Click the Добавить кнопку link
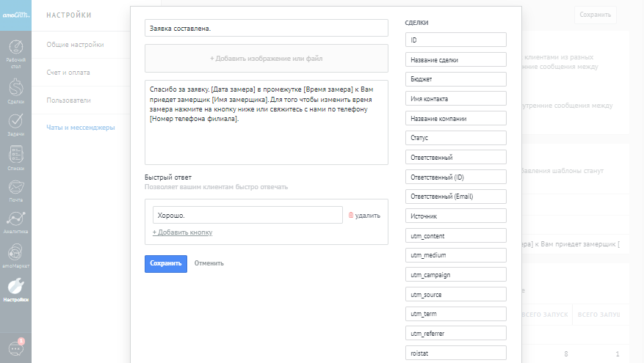This screenshot has height=363, width=644. coord(182,232)
